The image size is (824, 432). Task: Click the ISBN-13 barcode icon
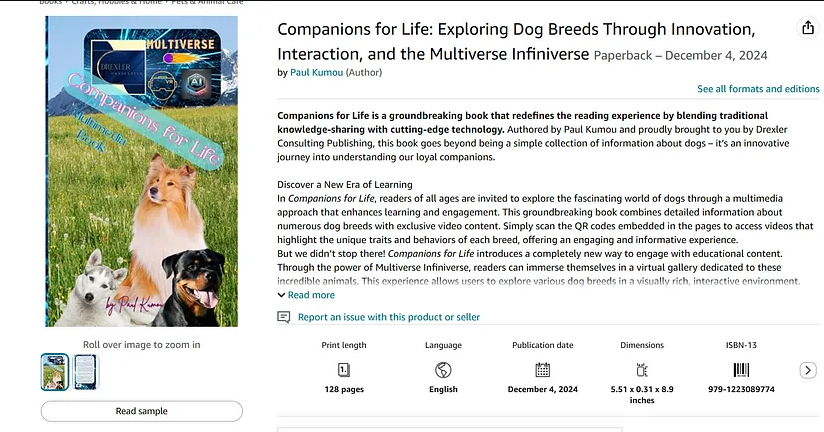pyautogui.click(x=741, y=370)
